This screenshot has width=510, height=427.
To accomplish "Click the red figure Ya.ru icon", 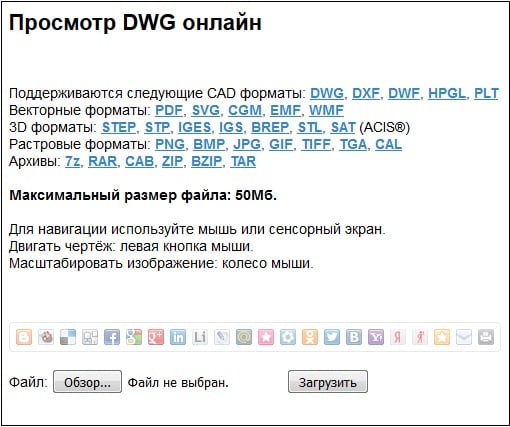I will pyautogui.click(x=420, y=337).
